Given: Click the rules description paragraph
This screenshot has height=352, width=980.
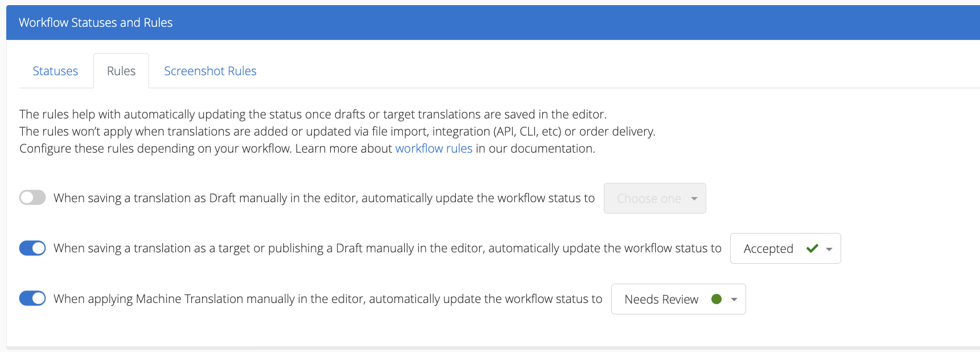Looking at the screenshot, I should 337,132.
